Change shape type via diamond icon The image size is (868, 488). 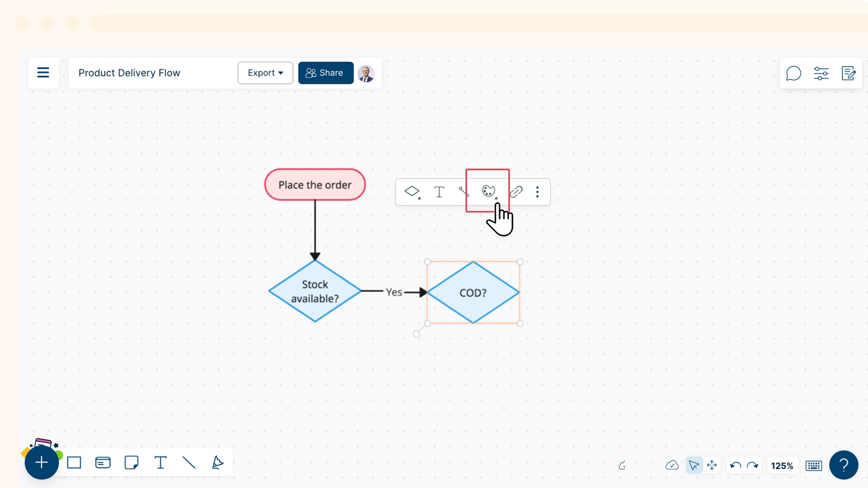412,192
